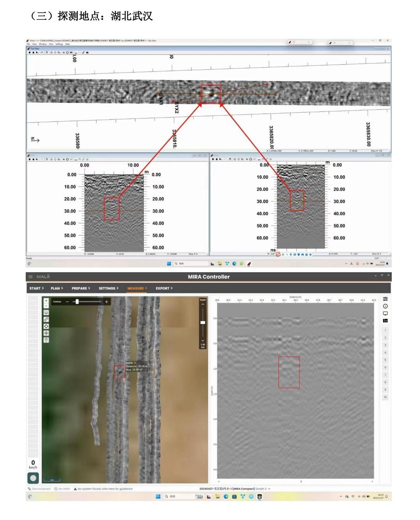Screen dimensions: 420x520
Task: Select the ruler measurement tool
Action: (46, 319)
